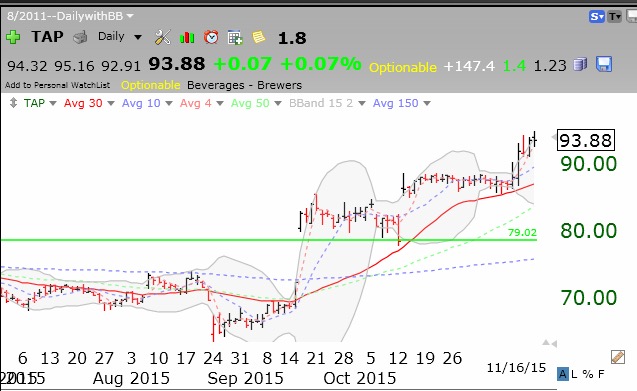Click the printer icon beside TAP
The image size is (637, 391).
(80, 37)
